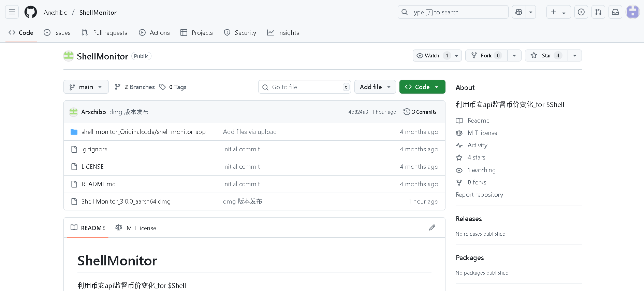This screenshot has height=291, width=644.
Task: Open the shell-monitor_Originalcode folder
Action: coord(144,132)
